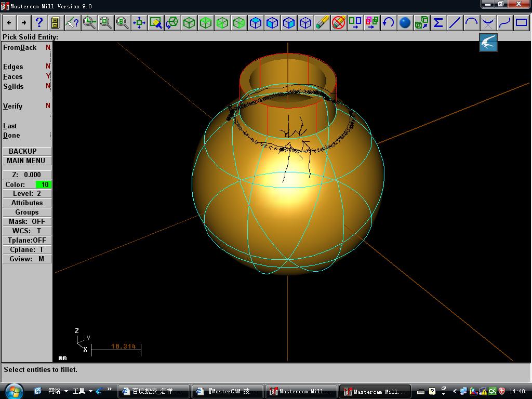Select the Create rectangle tool
532x399 pixels.
click(x=522, y=23)
